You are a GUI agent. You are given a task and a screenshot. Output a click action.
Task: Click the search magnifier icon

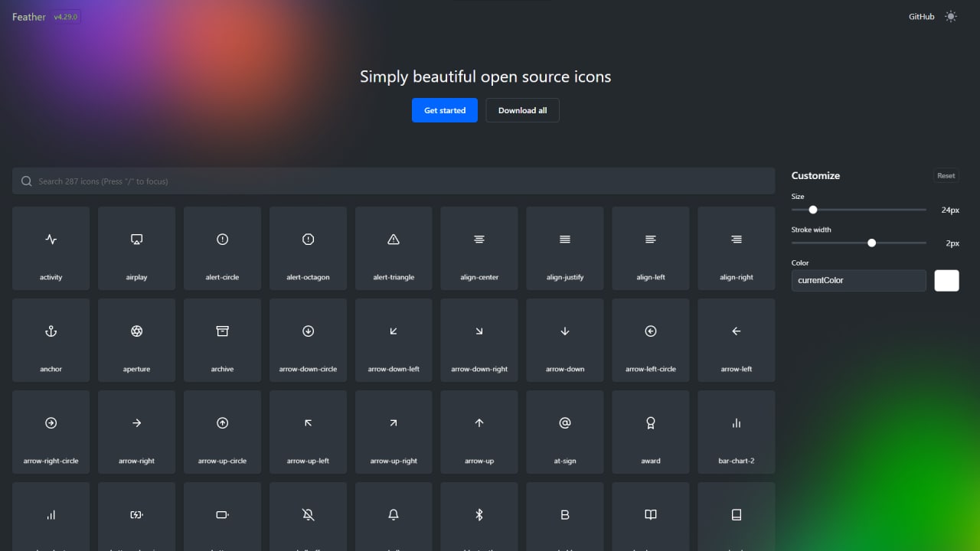click(x=27, y=181)
